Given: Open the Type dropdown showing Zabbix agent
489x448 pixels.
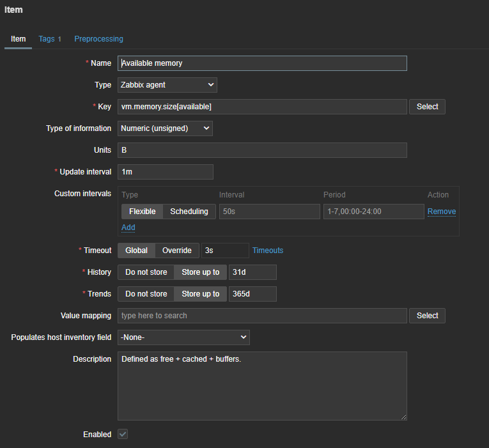Looking at the screenshot, I should [167, 85].
